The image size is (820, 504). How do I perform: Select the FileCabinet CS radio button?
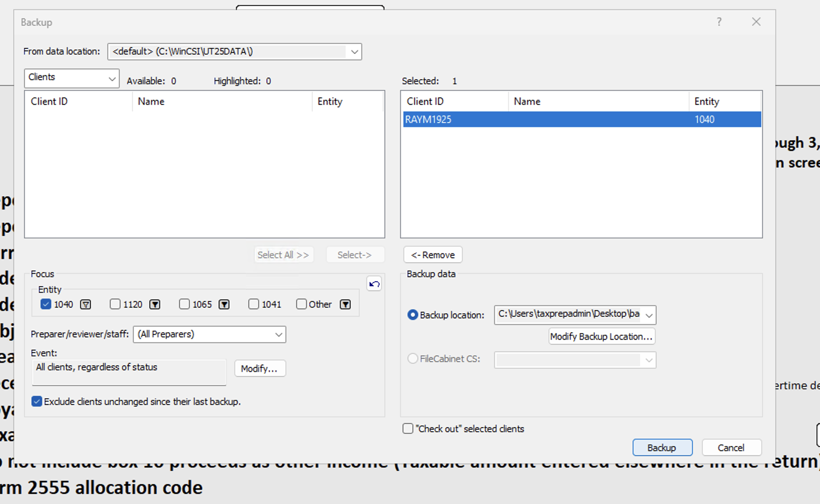pos(412,359)
